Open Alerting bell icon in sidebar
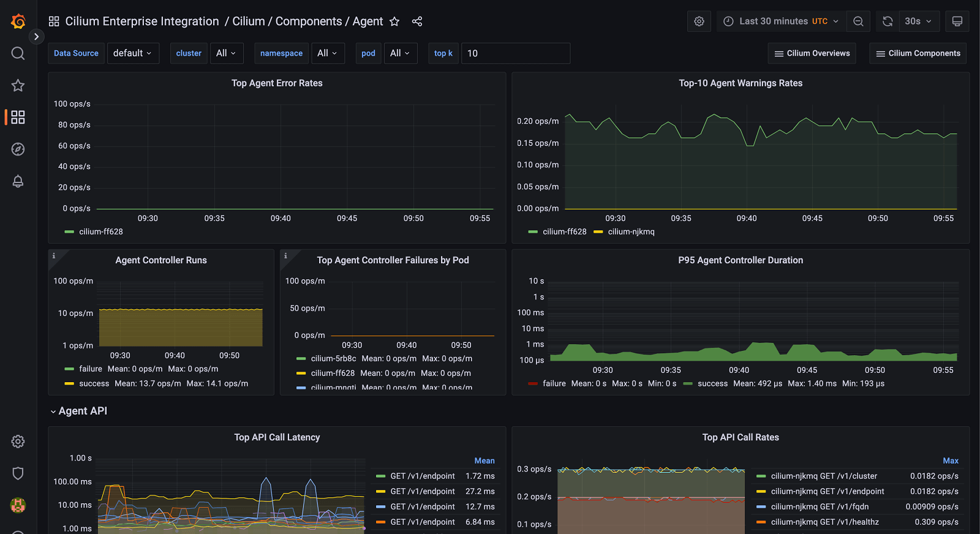The height and width of the screenshot is (534, 980). pos(18,181)
